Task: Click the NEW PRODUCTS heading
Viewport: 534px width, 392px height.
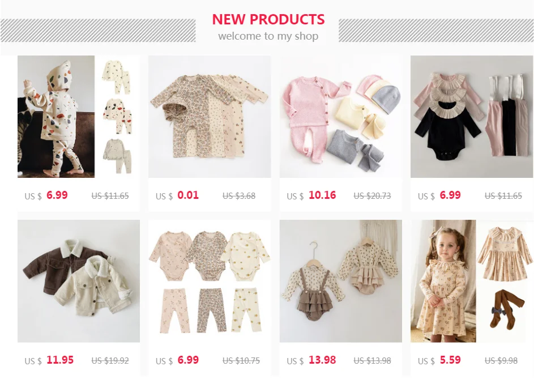Action: (268, 19)
